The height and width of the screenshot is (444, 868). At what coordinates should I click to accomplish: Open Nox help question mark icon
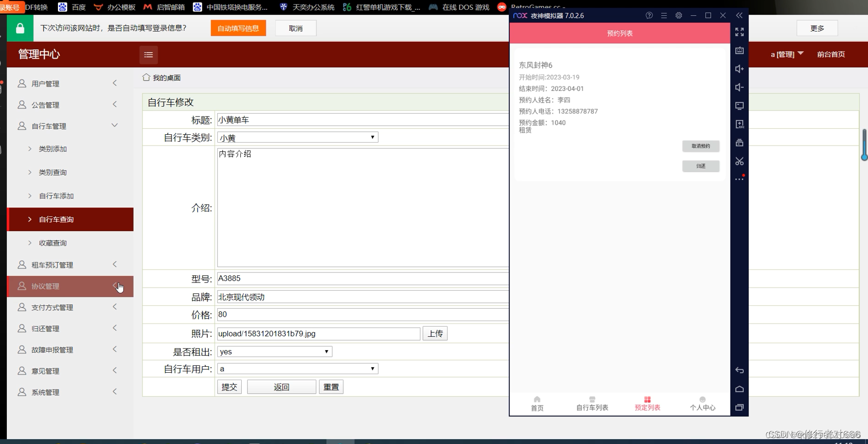pyautogui.click(x=649, y=16)
